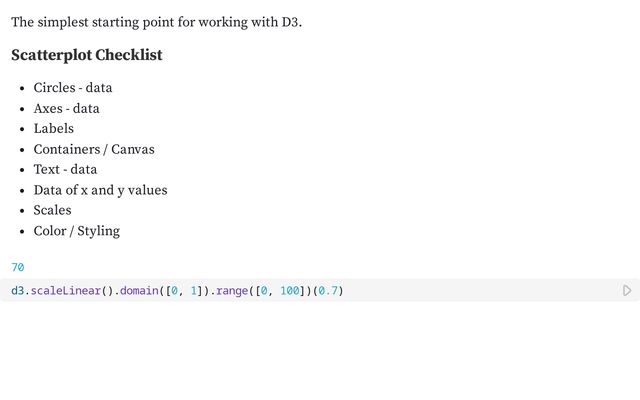Image resolution: width=640 pixels, height=400 pixels.
Task: Select the Scatterplot Checklist heading
Action: click(87, 55)
